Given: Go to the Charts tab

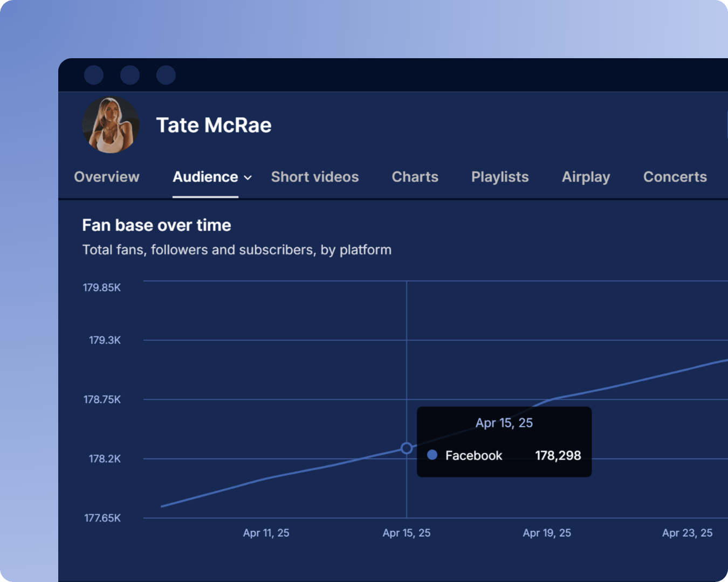Looking at the screenshot, I should [415, 177].
